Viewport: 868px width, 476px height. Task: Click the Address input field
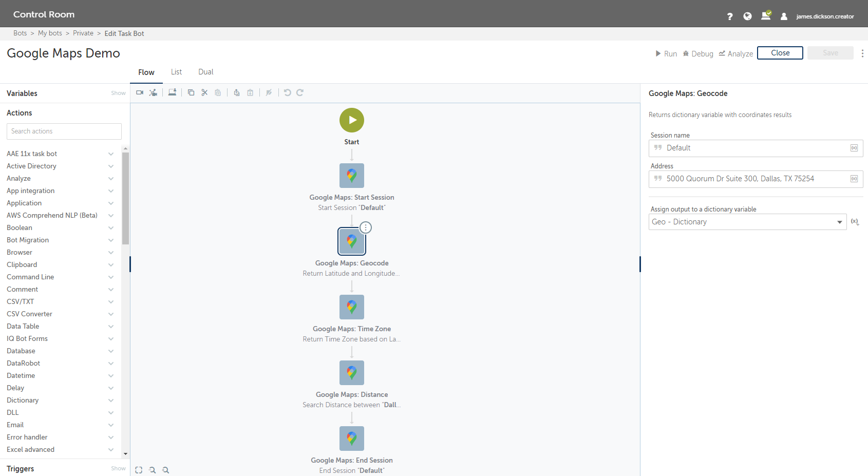[756, 179]
